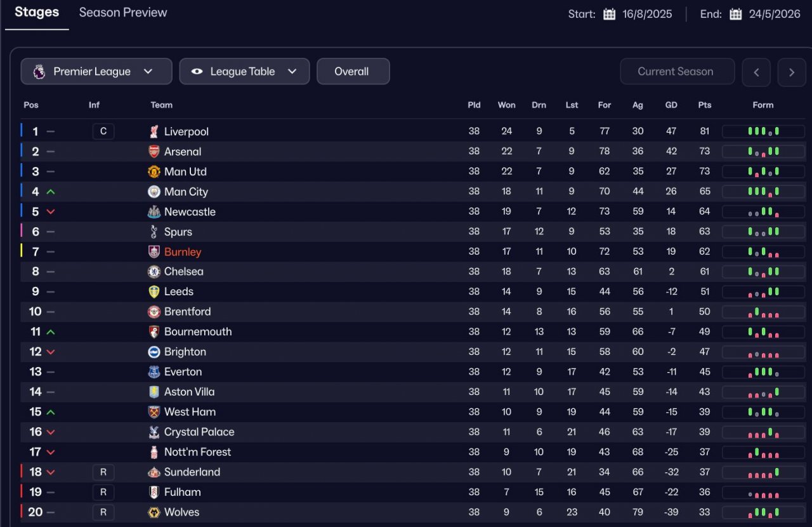The height and width of the screenshot is (527, 812).
Task: Select the Stages tab
Action: point(37,13)
